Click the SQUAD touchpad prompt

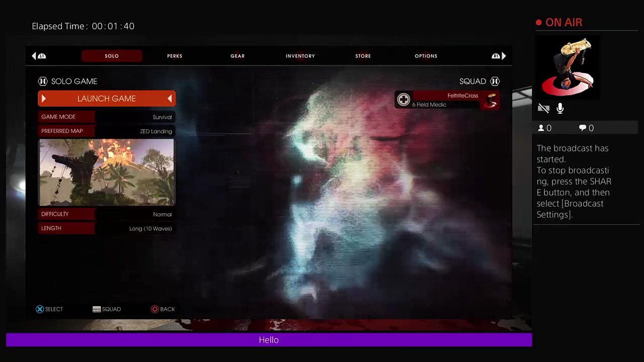107,309
